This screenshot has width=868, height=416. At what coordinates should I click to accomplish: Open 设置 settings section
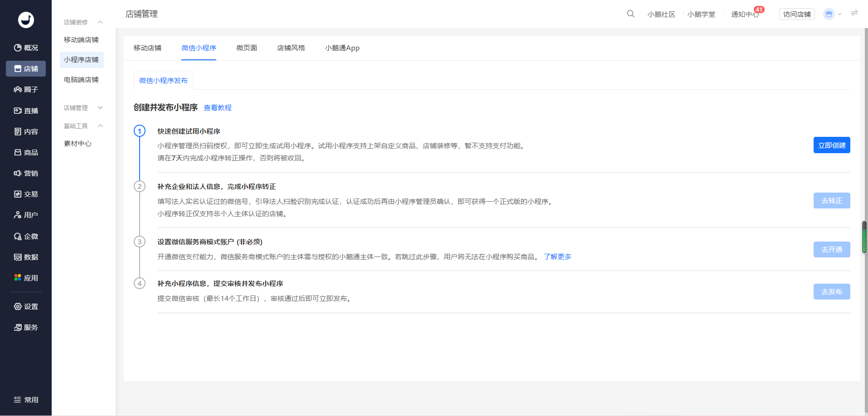pos(26,306)
